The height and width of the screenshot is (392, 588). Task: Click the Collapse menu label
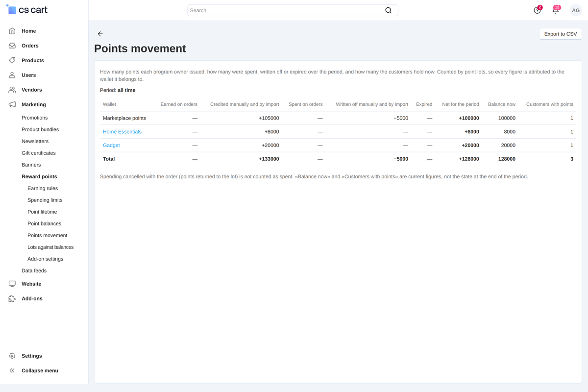(x=40, y=370)
